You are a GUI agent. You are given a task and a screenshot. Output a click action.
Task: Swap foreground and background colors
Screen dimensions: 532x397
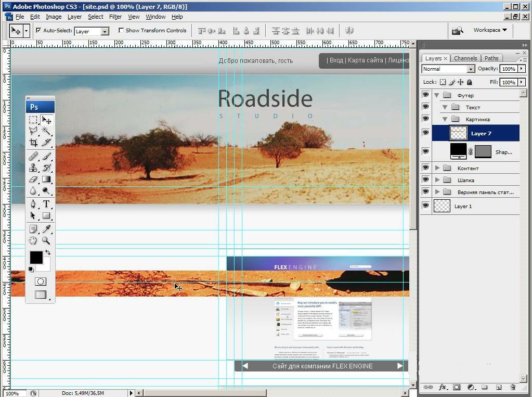(48, 252)
